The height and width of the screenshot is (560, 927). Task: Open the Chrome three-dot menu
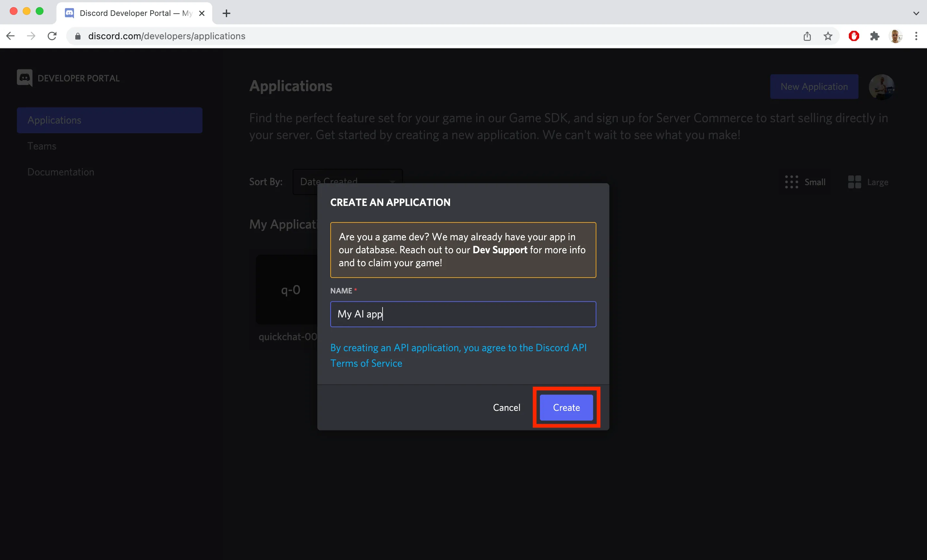[x=916, y=36]
